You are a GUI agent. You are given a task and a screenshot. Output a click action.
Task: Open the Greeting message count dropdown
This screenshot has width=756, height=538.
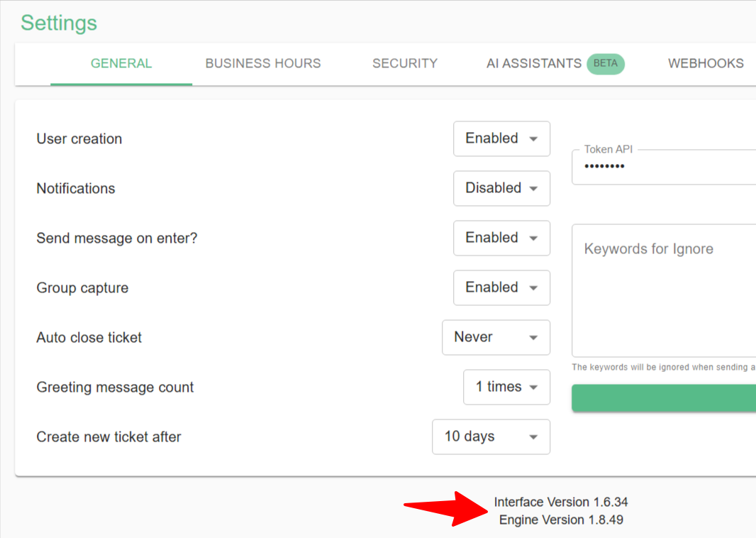pyautogui.click(x=506, y=387)
